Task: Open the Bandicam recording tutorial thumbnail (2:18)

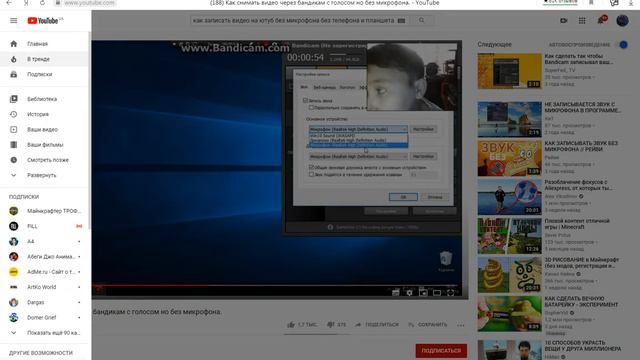Action: point(509,71)
